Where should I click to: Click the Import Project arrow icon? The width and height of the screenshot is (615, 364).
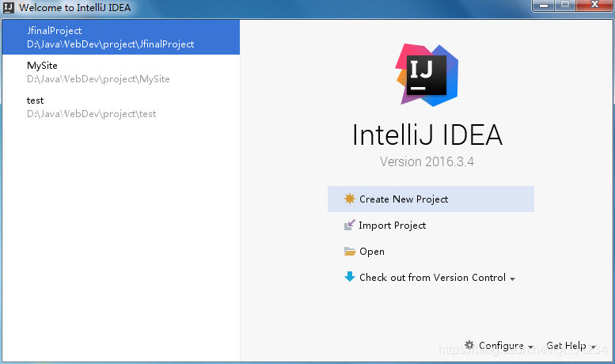coord(350,225)
